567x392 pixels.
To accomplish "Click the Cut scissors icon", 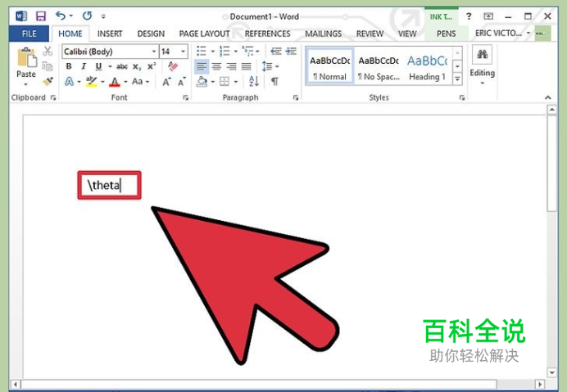I will (48, 52).
